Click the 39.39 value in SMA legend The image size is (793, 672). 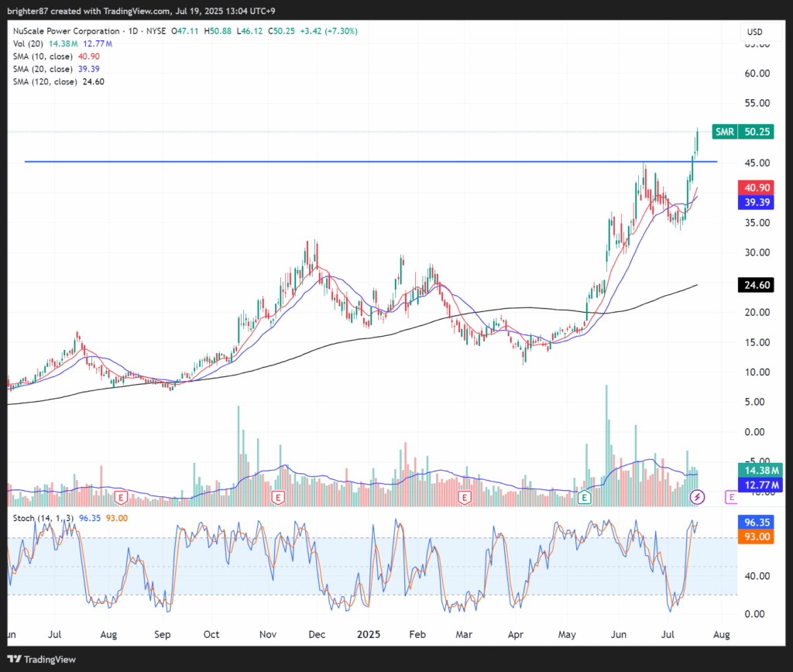pos(88,69)
